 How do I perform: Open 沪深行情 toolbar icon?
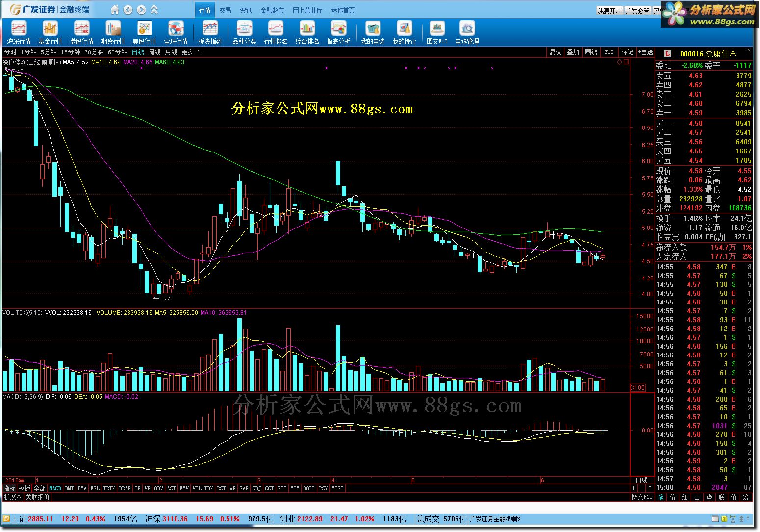19,33
